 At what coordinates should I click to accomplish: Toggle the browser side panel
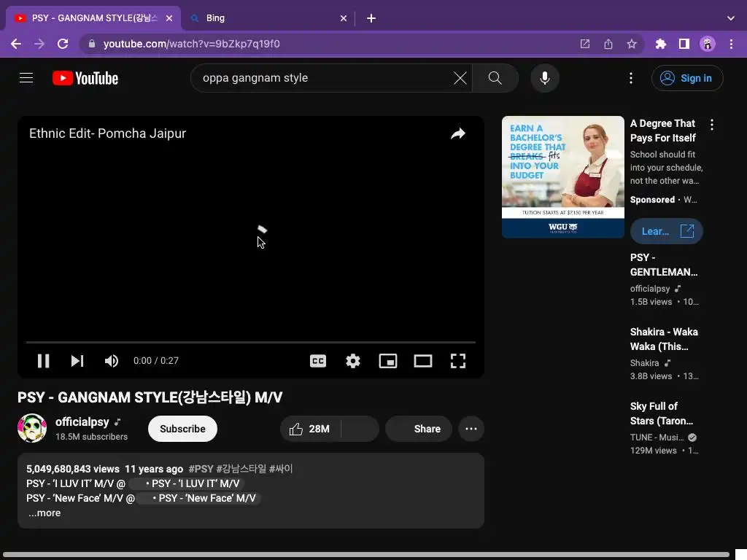click(x=684, y=44)
